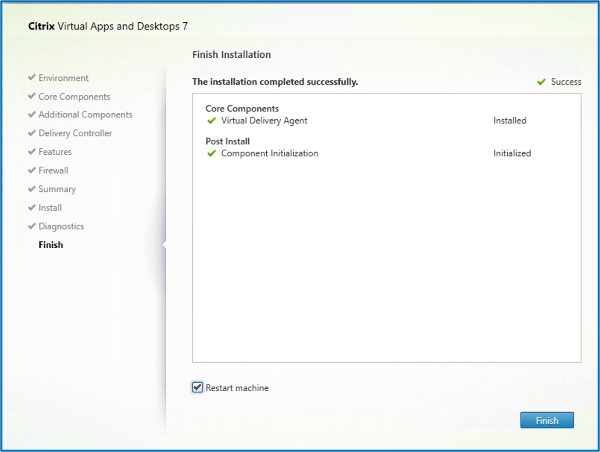This screenshot has width=600, height=452.
Task: Click the Additional Components step checkmark
Action: (x=32, y=114)
